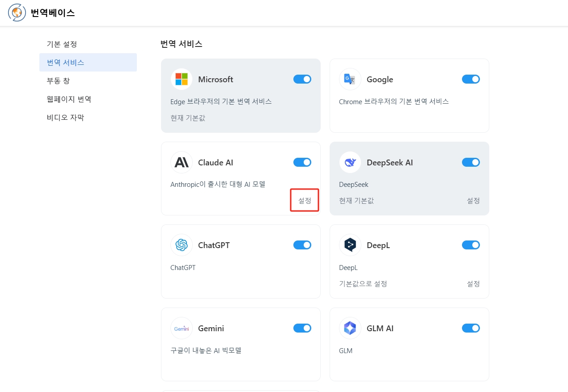568x392 pixels.
Task: Click the Microsoft service name
Action: (x=216, y=80)
